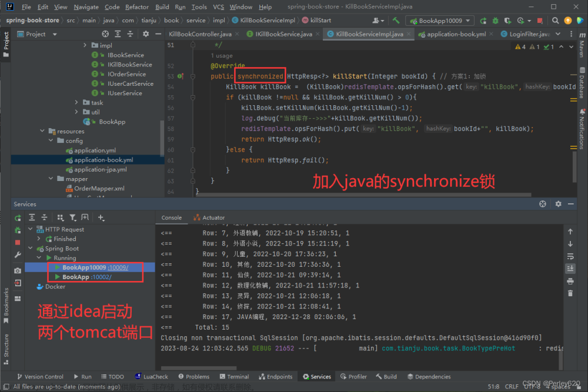Viewport: 588px width, 392px height.
Task: Print the console output
Action: click(x=570, y=281)
